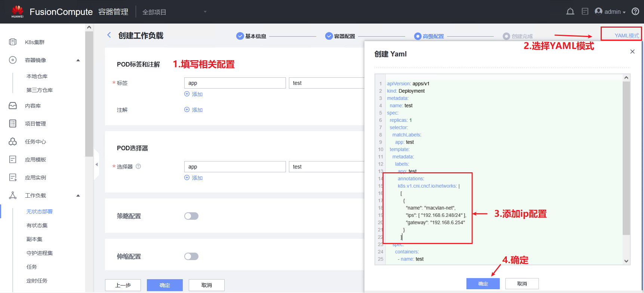644x293 pixels.
Task: Select 有状态集 in the sidebar
Action: [37, 225]
